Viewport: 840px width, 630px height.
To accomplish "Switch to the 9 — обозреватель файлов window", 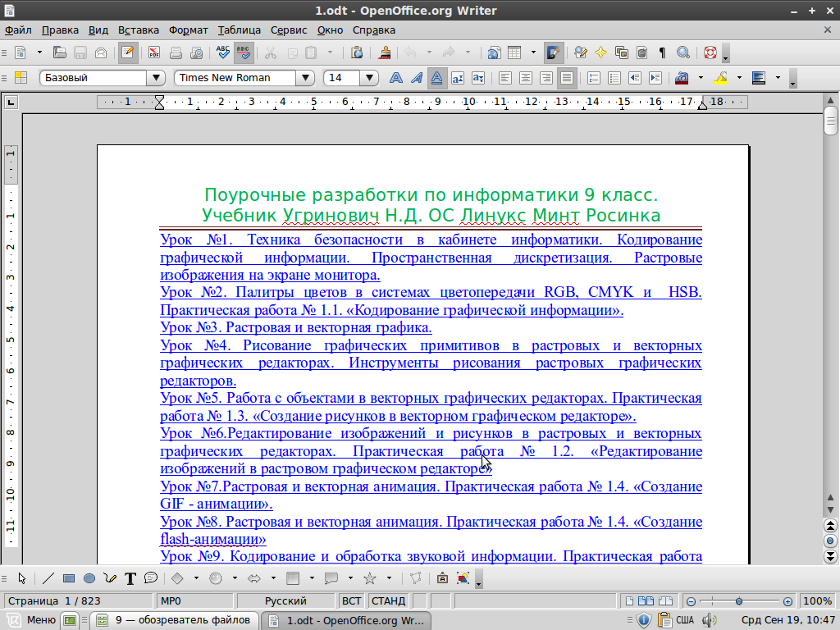I will click(x=175, y=620).
